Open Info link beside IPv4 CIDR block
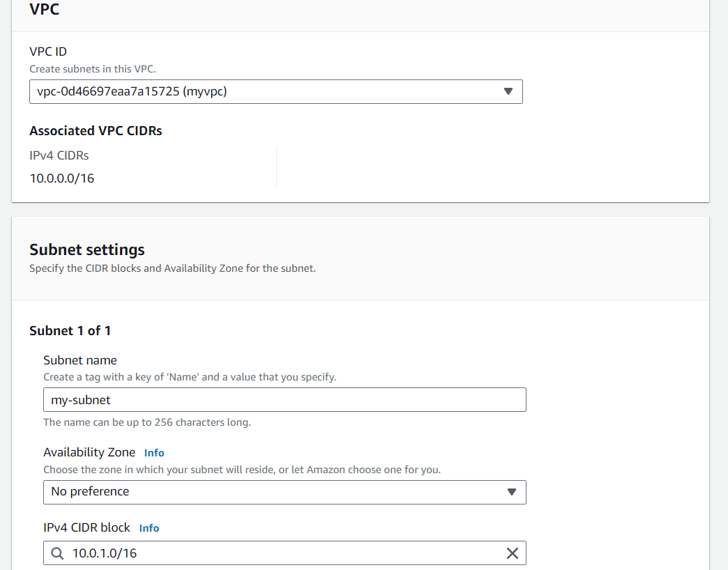This screenshot has height=570, width=728. pyautogui.click(x=149, y=528)
